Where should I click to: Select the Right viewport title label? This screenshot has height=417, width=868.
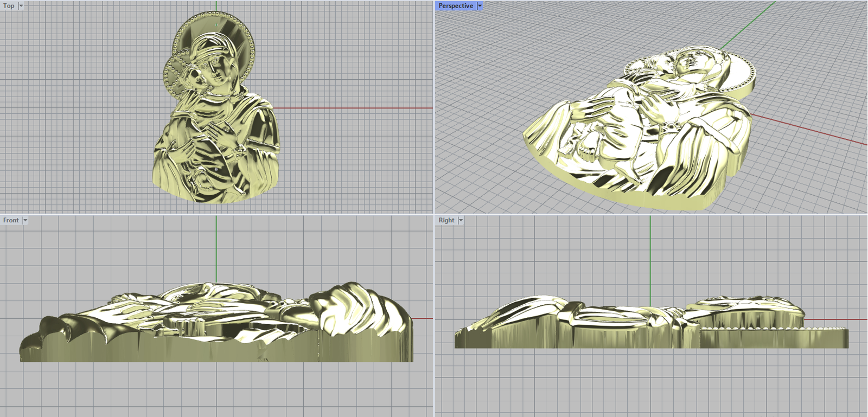pos(446,220)
